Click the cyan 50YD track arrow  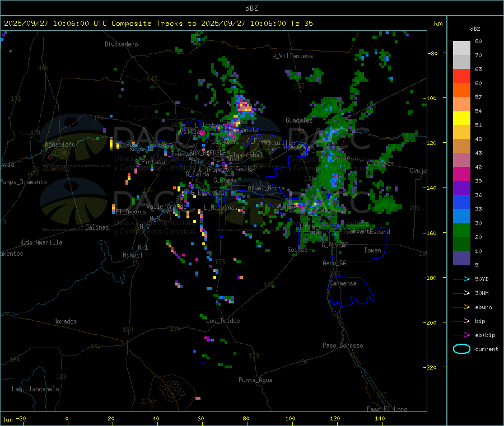click(x=461, y=279)
